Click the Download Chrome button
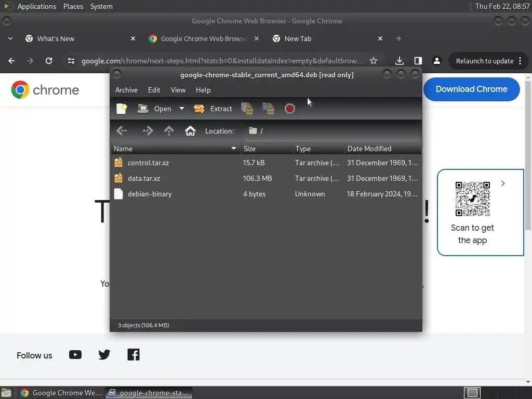532x399 pixels. [471, 89]
